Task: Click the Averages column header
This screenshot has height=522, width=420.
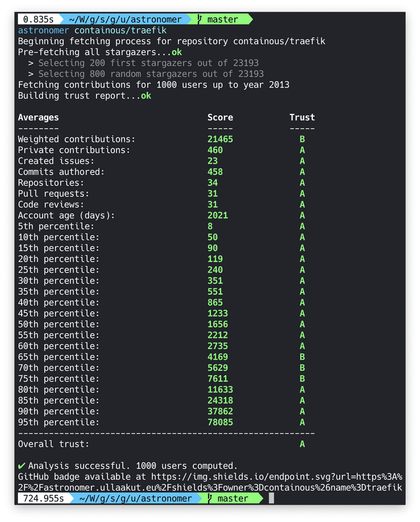Action: 38,118
